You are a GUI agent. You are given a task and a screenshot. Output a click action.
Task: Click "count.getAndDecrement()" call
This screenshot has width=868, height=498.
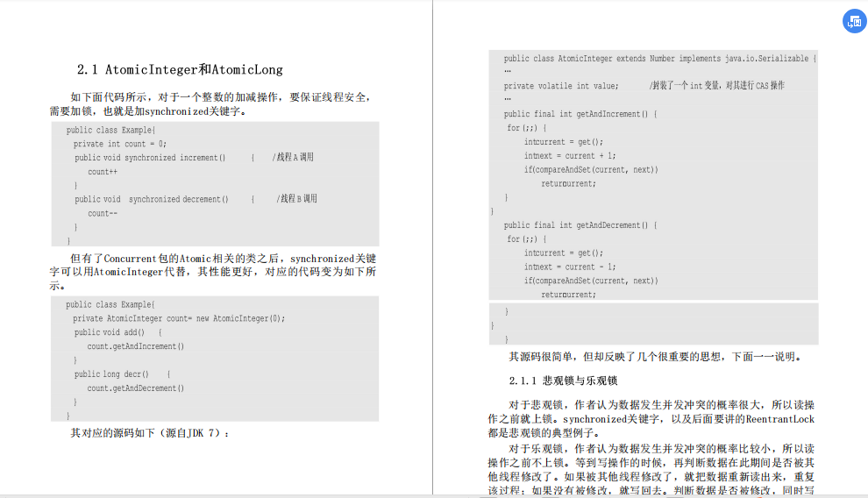click(136, 388)
